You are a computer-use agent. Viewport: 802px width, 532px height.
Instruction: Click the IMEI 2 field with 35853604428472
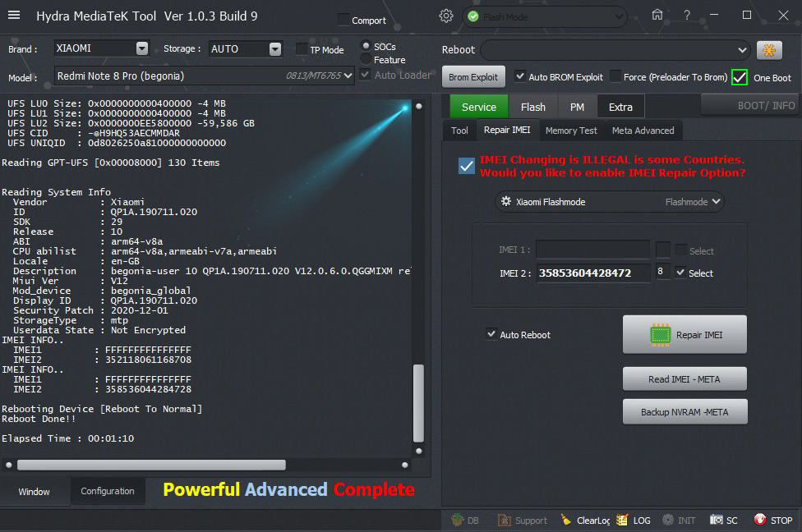pos(592,273)
